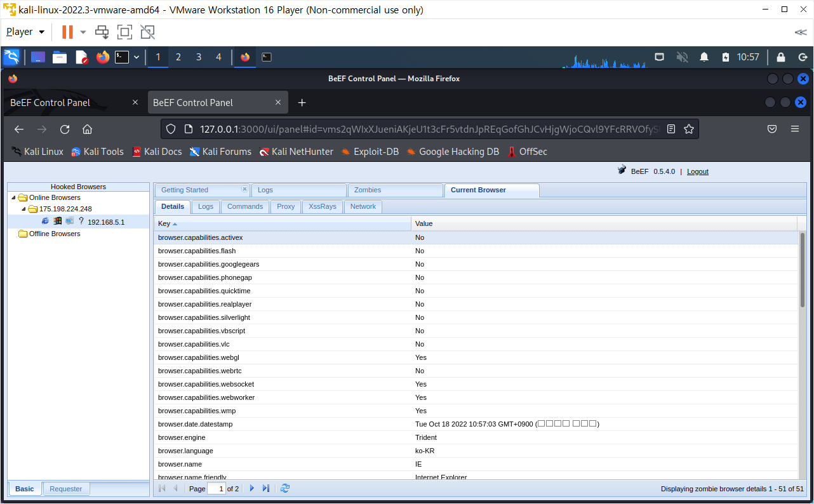Click the Value column header
814x504 pixels.
coord(604,223)
